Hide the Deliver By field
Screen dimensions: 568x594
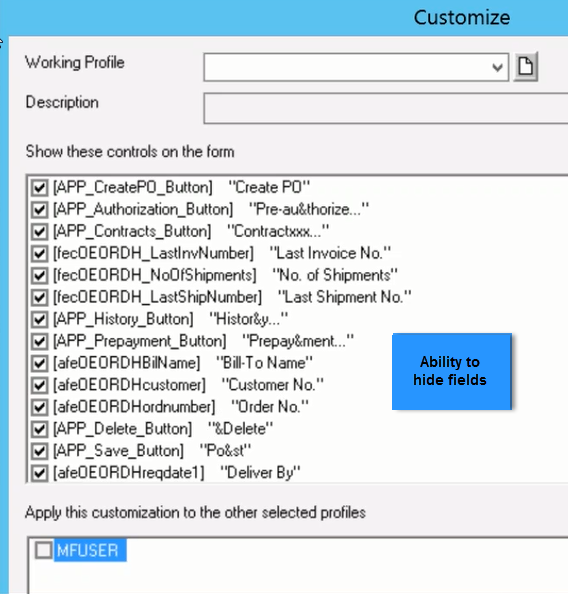(40, 473)
